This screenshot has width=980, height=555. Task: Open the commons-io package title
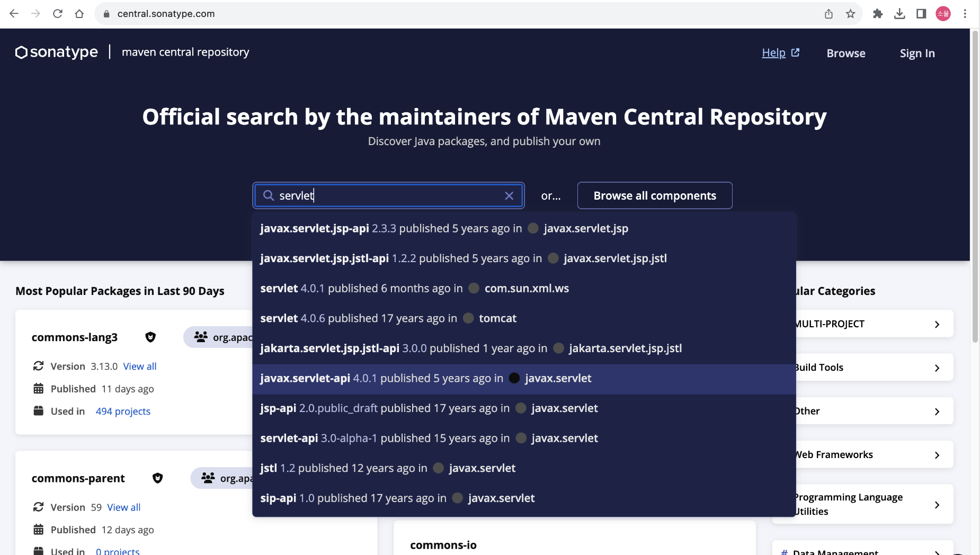coord(443,545)
